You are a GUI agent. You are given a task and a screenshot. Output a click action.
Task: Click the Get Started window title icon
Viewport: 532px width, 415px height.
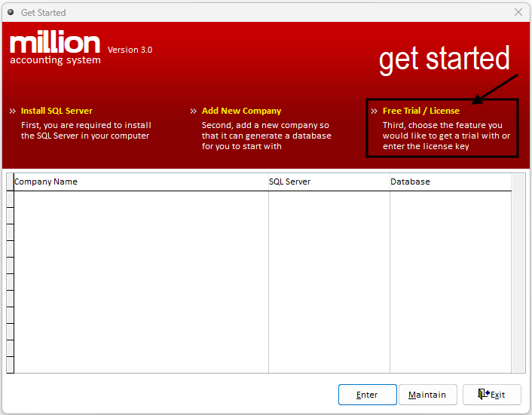coord(11,12)
